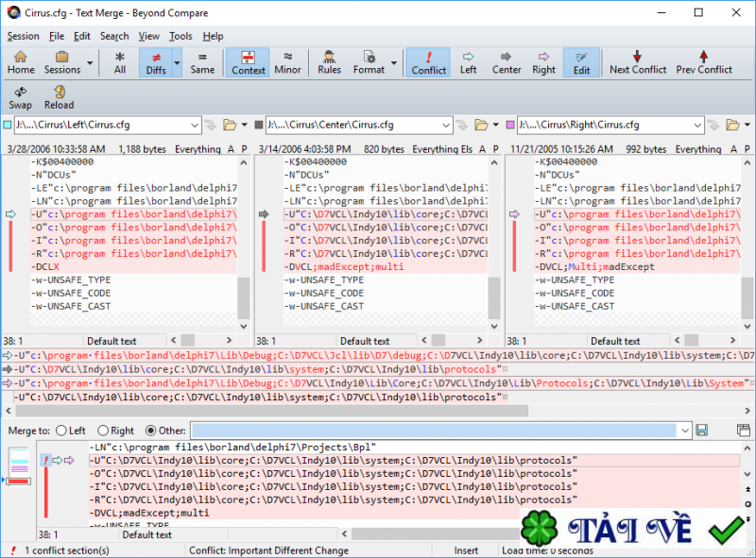The width and height of the screenshot is (756, 558).
Task: Click the left pane vertical scrollbar thumb
Action: click(244, 297)
